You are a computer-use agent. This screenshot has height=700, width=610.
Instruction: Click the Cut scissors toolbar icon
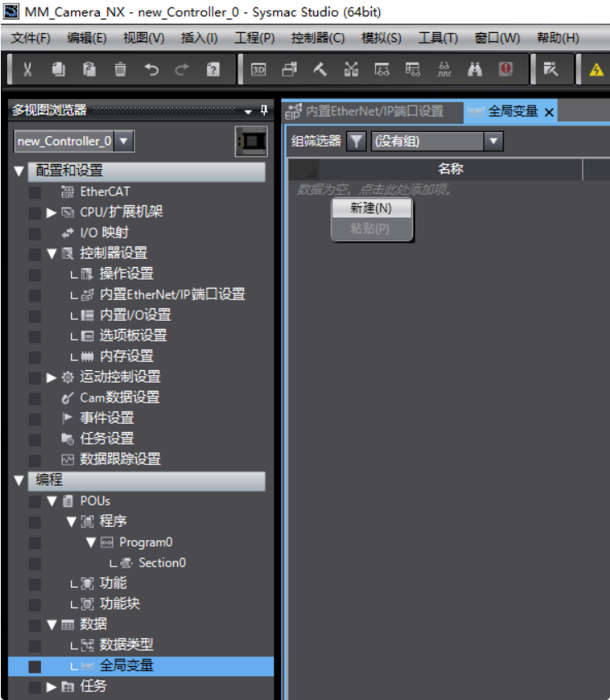(x=28, y=69)
